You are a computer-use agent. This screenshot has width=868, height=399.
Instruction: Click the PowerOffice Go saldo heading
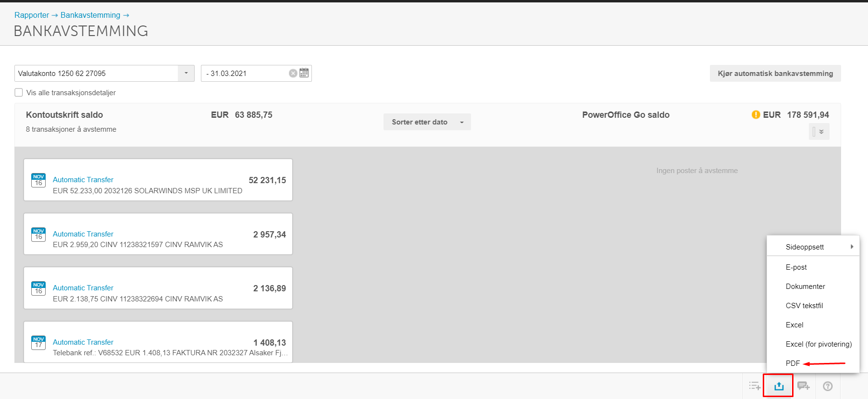pyautogui.click(x=626, y=115)
